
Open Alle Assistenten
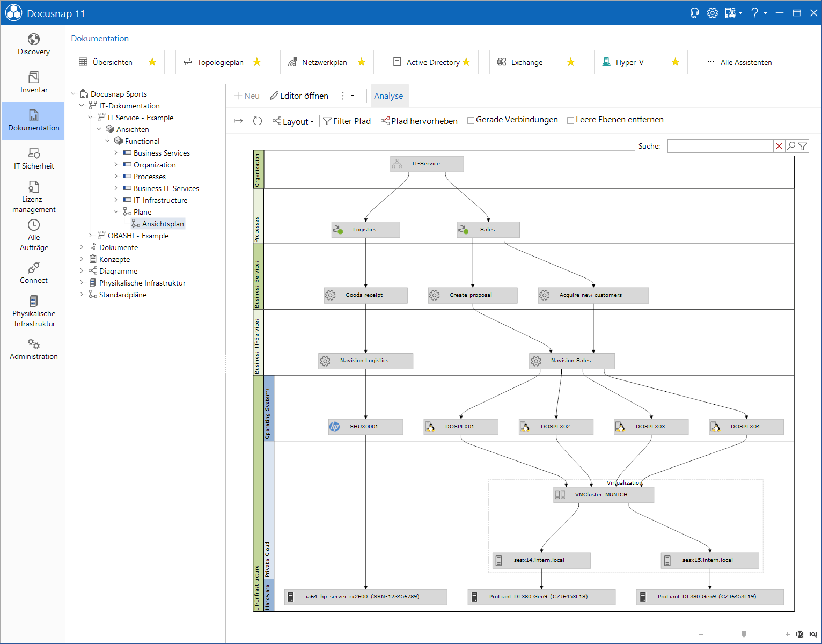click(745, 62)
